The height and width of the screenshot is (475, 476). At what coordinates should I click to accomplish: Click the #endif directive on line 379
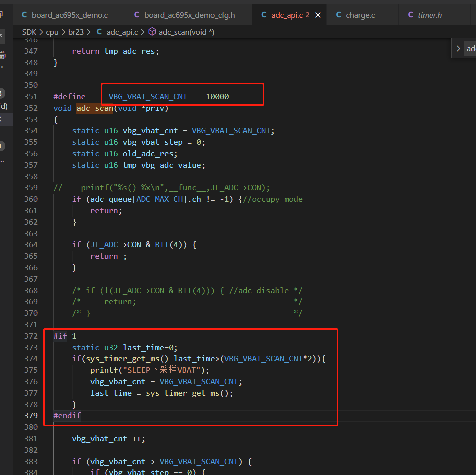pos(67,415)
